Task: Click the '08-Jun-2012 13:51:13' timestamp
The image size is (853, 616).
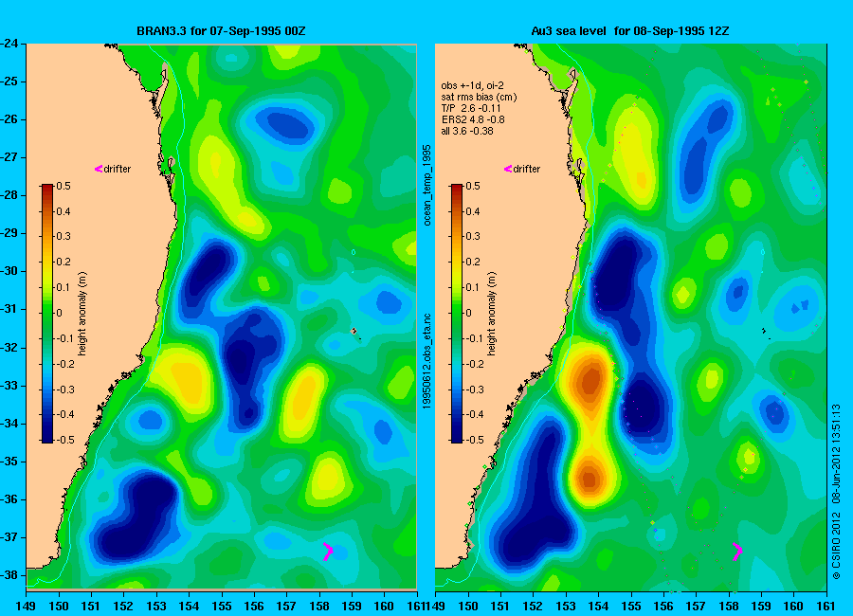Action: click(836, 453)
